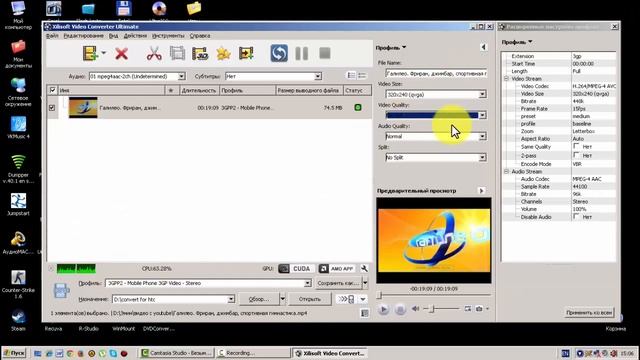Viewport: 640px width, 360px height.
Task: Open the Инструменты menu
Action: (x=168, y=36)
